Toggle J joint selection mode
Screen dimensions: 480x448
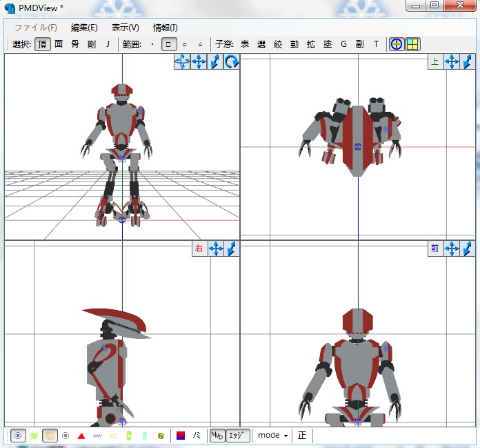coord(108,44)
